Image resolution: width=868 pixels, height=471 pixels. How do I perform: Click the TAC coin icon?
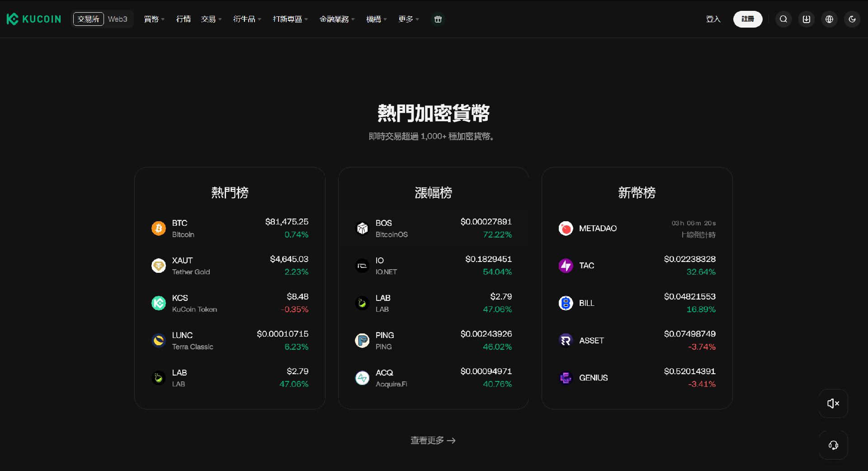(566, 266)
